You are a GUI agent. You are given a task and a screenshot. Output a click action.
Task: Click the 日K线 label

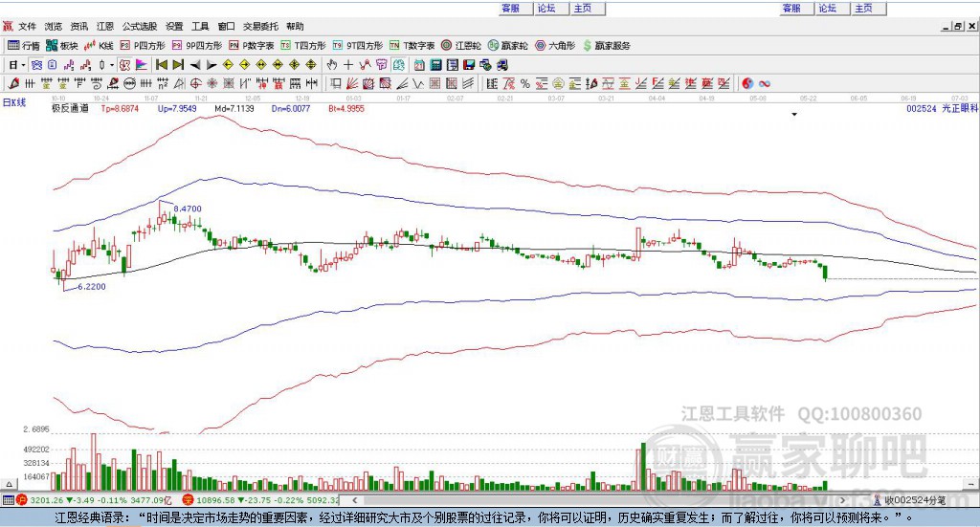click(x=14, y=102)
